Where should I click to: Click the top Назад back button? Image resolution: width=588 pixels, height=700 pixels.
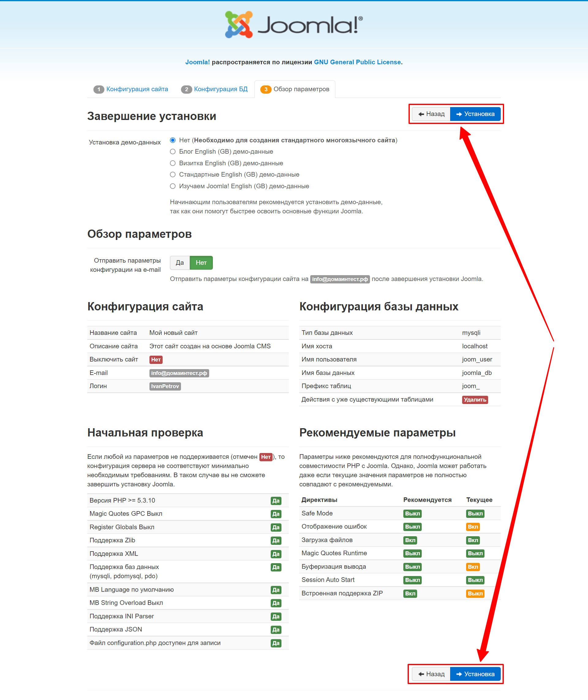[431, 114]
